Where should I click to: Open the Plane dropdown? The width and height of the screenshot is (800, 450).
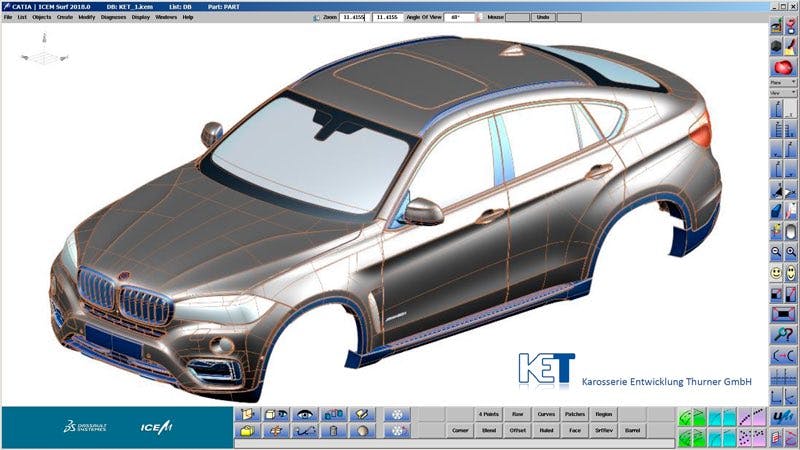[x=783, y=82]
